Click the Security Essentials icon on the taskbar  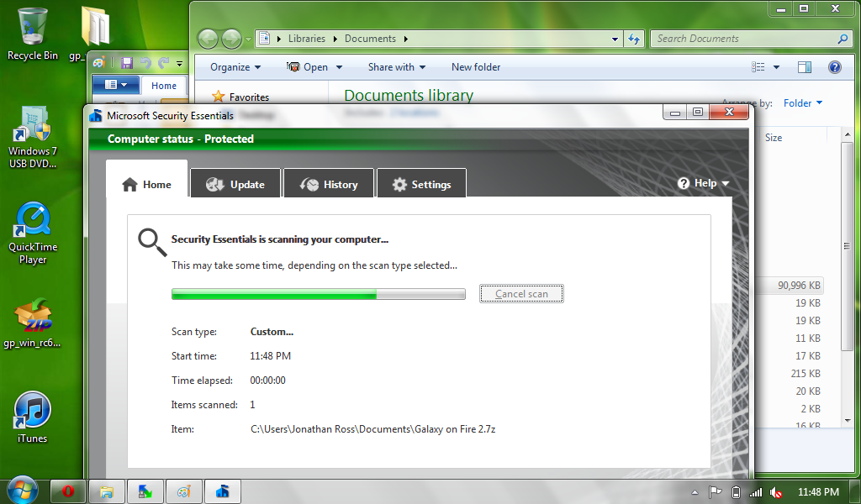pos(222,491)
